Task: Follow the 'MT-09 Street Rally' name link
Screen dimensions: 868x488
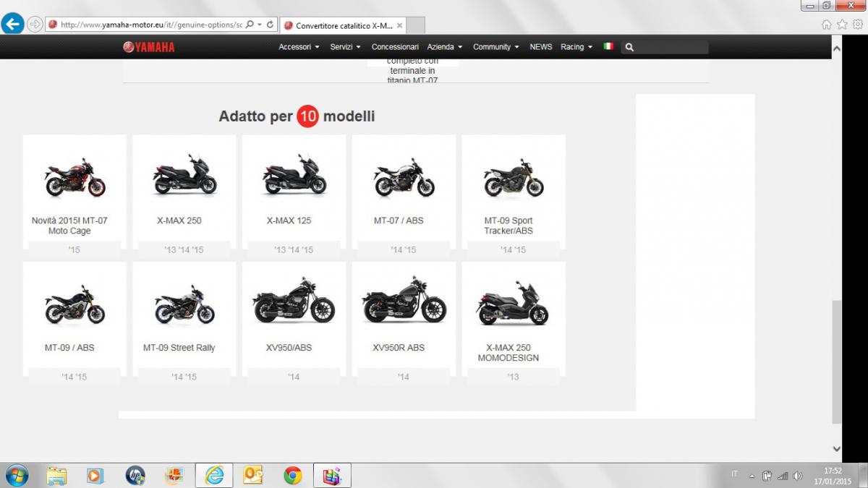Action: pyautogui.click(x=179, y=348)
